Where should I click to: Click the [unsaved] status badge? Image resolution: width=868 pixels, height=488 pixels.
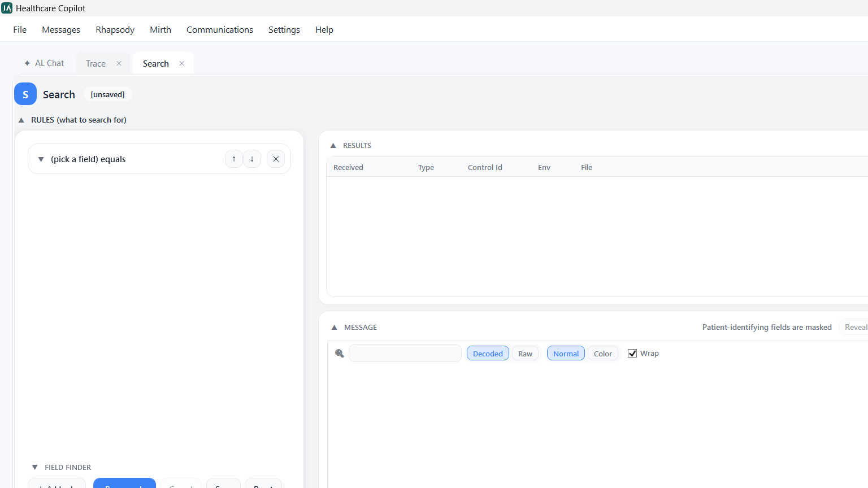(x=107, y=94)
